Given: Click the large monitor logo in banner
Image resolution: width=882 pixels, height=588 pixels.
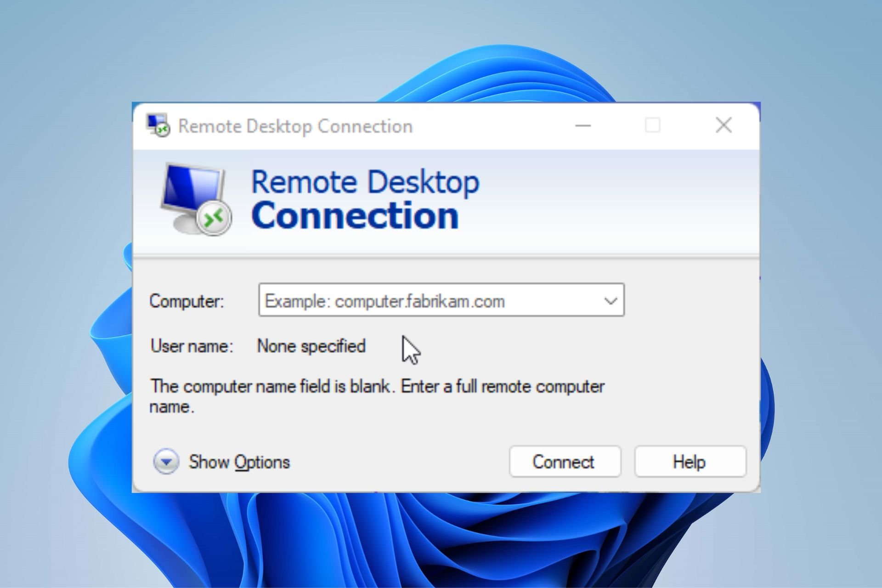Looking at the screenshot, I should point(196,199).
